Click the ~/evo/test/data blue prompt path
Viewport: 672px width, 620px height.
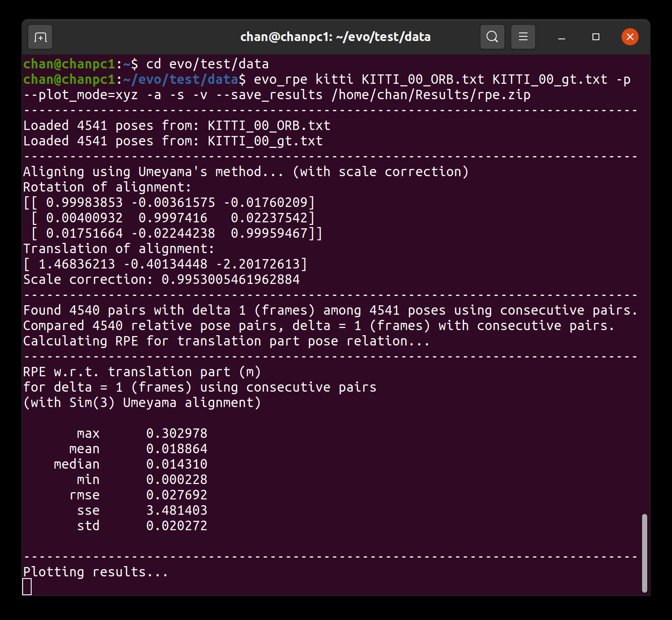[180, 80]
